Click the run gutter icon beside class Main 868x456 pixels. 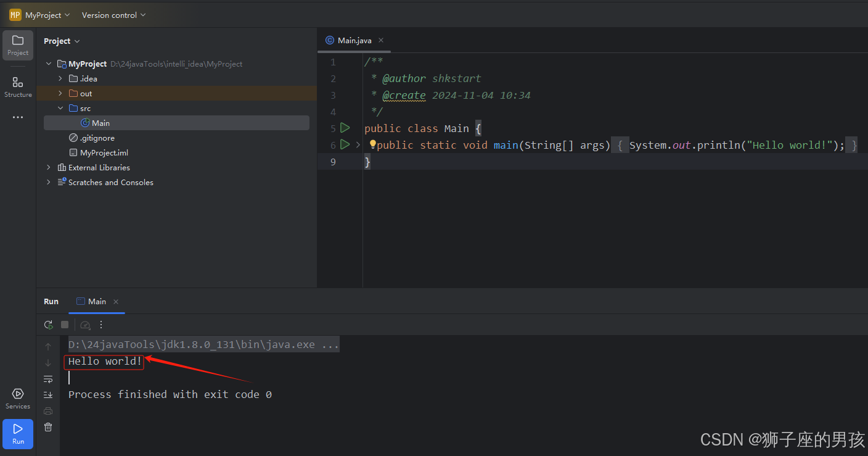coord(345,128)
